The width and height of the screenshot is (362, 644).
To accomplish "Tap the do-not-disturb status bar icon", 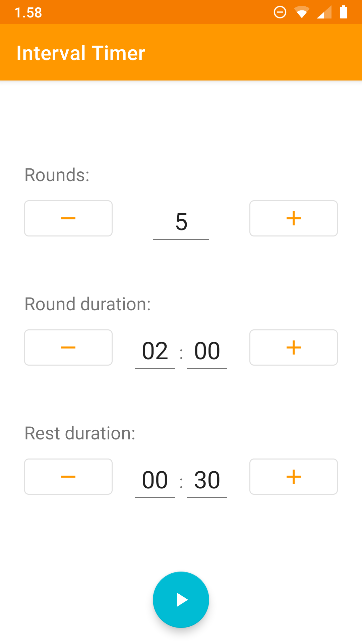I will [x=279, y=12].
